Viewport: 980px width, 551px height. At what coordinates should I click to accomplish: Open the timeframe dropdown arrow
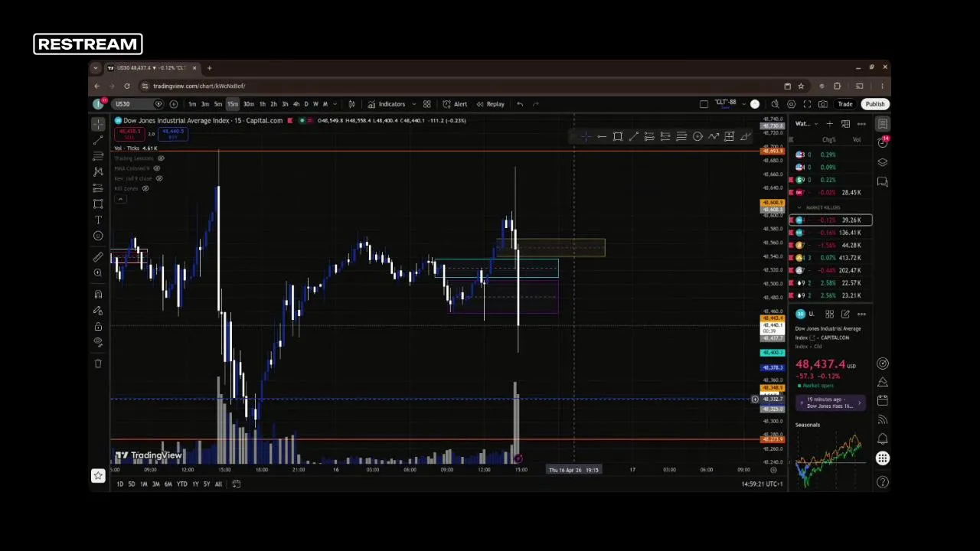(x=335, y=104)
